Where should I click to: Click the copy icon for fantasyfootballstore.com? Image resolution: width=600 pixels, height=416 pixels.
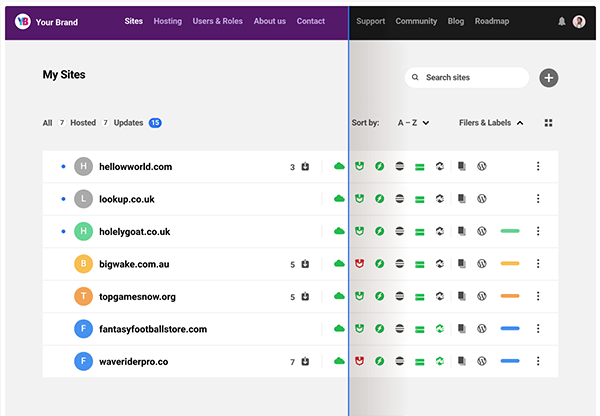[461, 329]
